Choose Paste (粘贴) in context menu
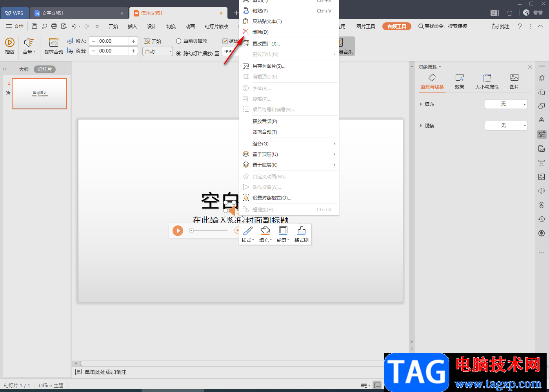Viewport: 549px width, 392px height. [x=289, y=11]
